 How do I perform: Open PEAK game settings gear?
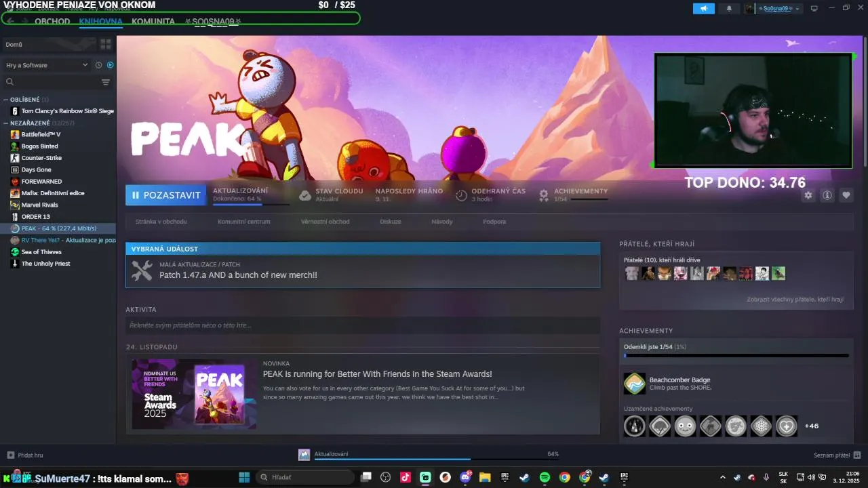click(x=808, y=195)
